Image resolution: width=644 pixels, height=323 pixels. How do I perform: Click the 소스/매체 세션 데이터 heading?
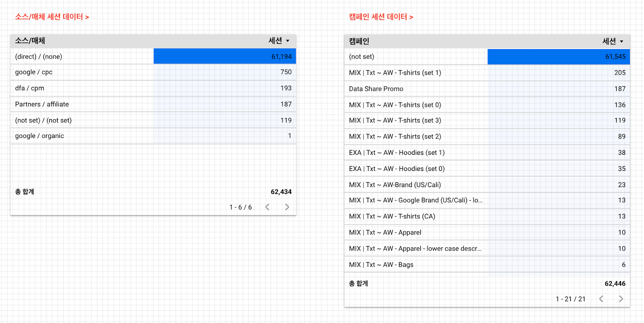click(x=52, y=17)
